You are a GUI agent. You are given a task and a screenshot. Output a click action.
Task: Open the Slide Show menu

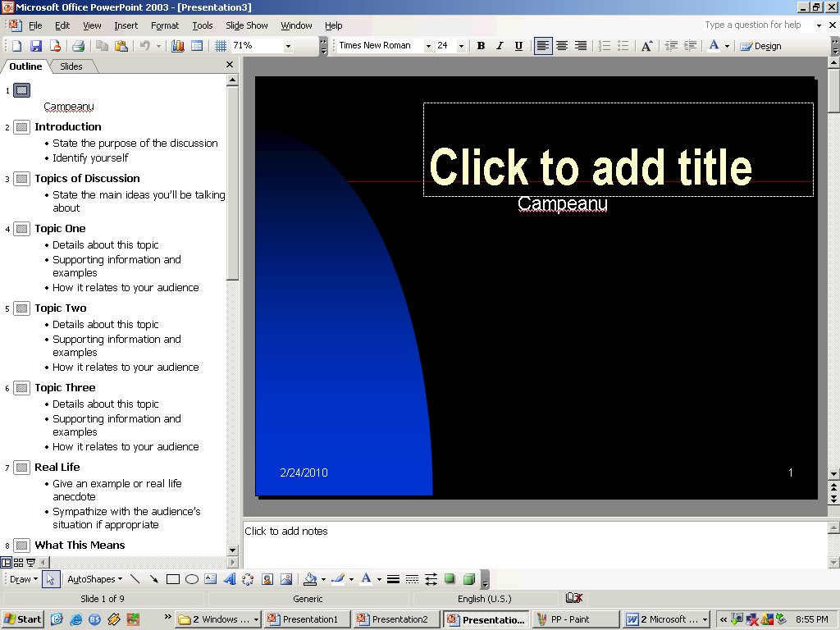click(246, 25)
